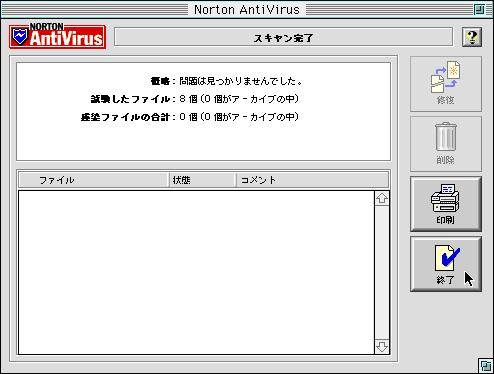Click the help question mark icon

(472, 37)
